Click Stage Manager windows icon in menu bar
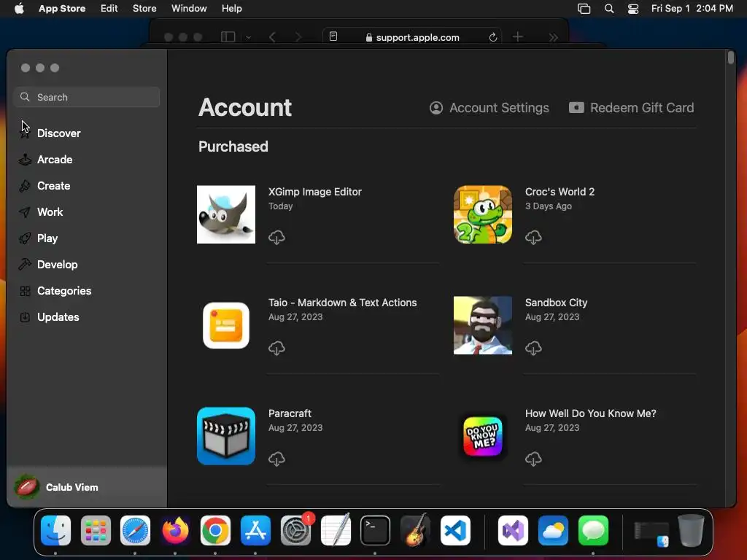The image size is (747, 560). click(x=584, y=9)
